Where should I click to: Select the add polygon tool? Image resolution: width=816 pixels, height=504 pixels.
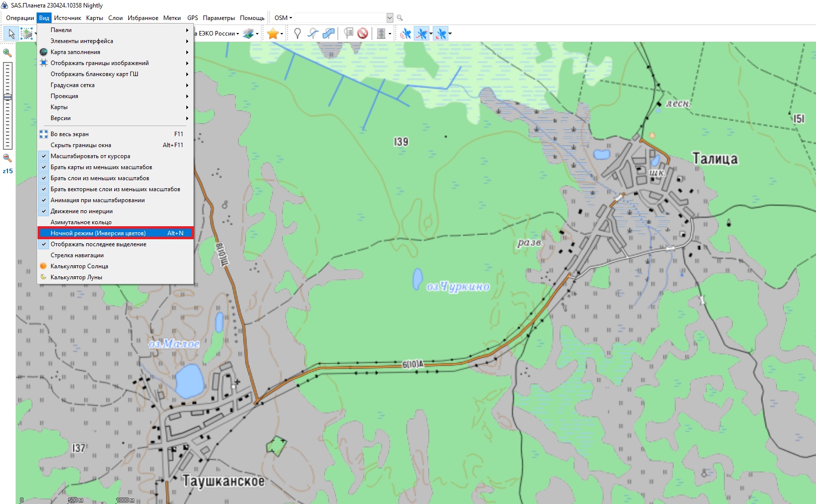point(329,34)
